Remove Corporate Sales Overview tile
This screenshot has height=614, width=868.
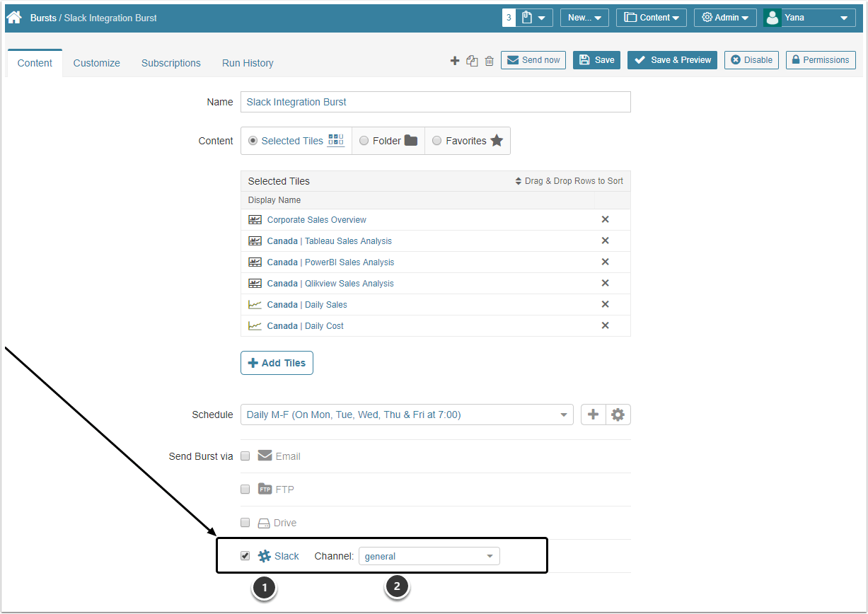click(605, 219)
